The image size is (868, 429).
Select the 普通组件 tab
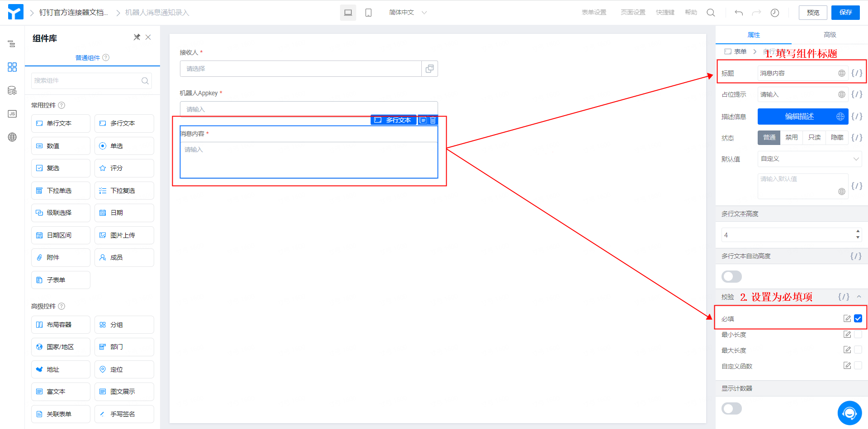click(88, 58)
